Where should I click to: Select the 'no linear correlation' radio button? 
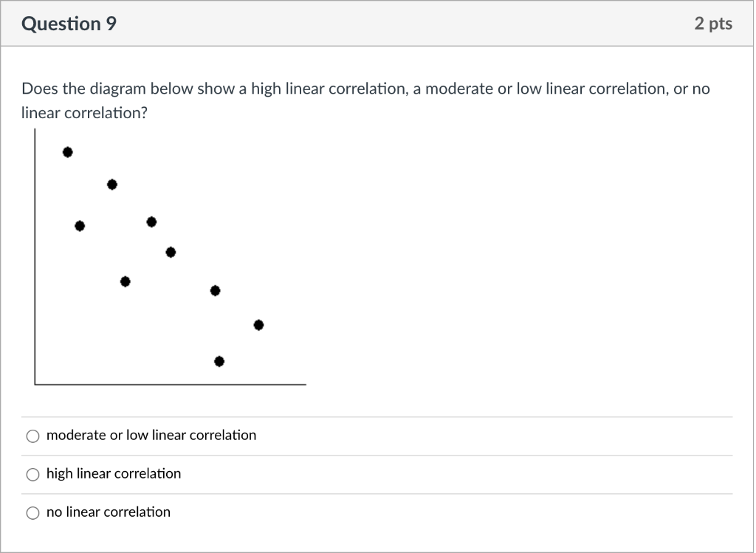pos(32,512)
